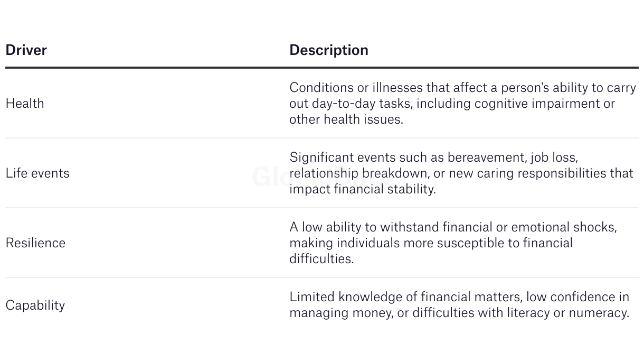Image resolution: width=644 pixels, height=353 pixels.
Task: Click the word 'day-to-day'
Action: [347, 104]
